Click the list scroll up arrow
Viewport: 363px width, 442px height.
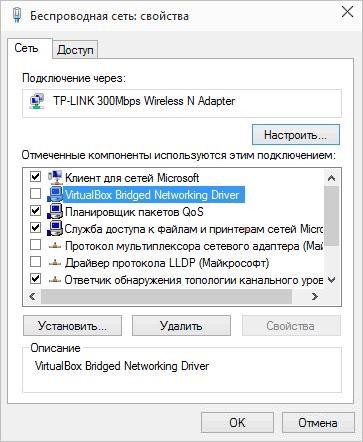click(331, 178)
